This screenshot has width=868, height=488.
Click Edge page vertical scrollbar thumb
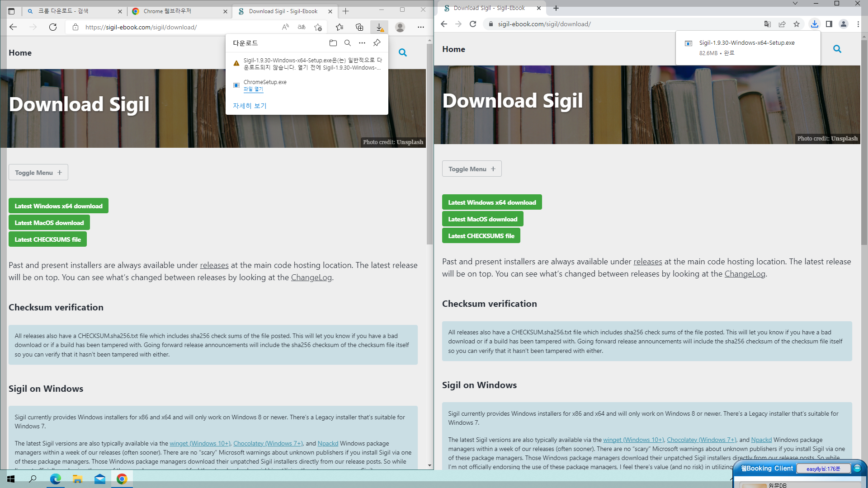(429, 145)
